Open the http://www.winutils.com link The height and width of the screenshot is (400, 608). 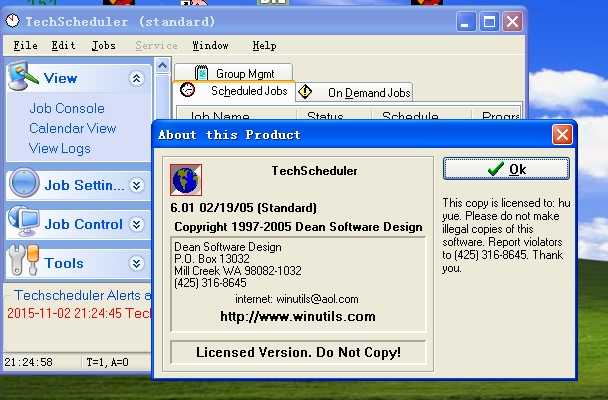tap(298, 316)
